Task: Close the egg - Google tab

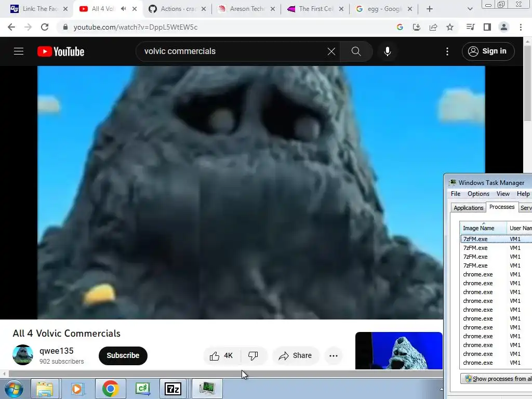Action: [410, 9]
